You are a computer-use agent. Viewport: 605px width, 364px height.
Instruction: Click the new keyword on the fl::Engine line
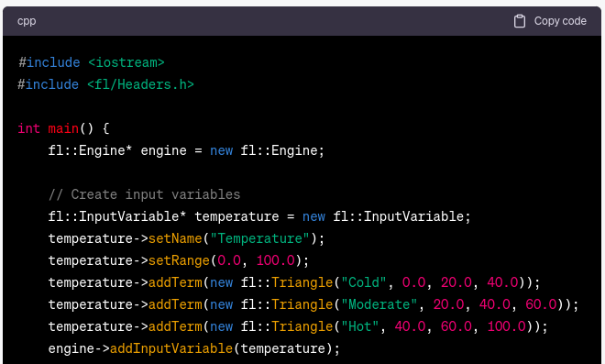[x=222, y=150]
